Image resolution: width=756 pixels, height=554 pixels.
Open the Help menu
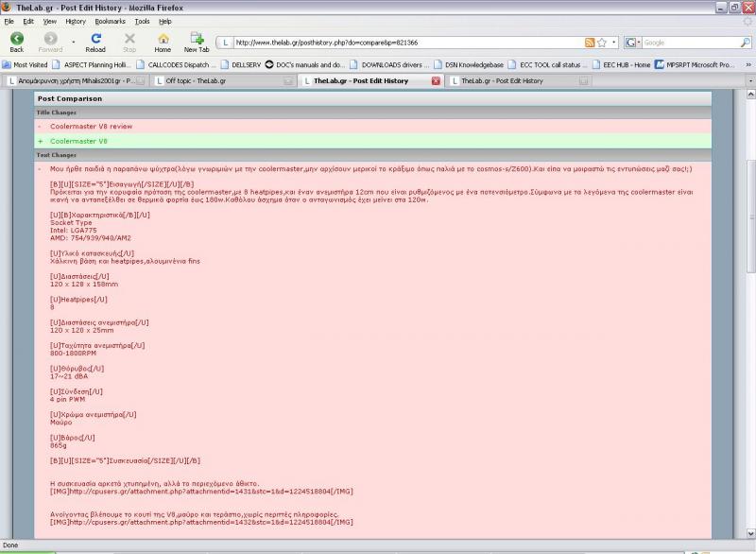pos(165,21)
